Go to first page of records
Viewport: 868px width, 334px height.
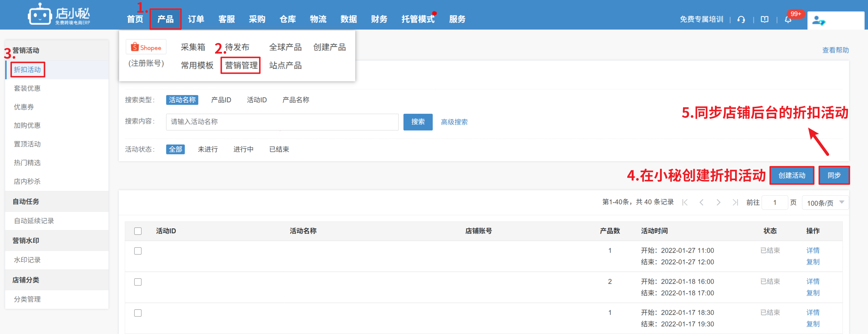point(685,202)
